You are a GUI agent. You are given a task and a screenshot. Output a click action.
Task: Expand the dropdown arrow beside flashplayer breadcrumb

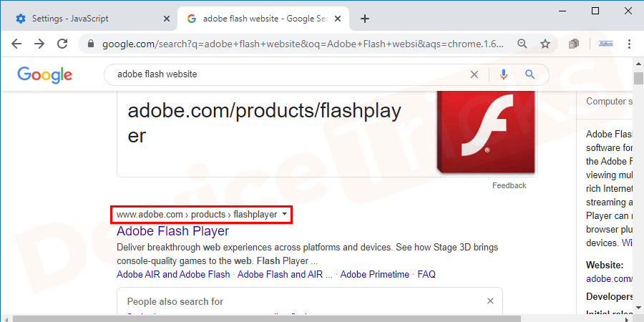(285, 215)
